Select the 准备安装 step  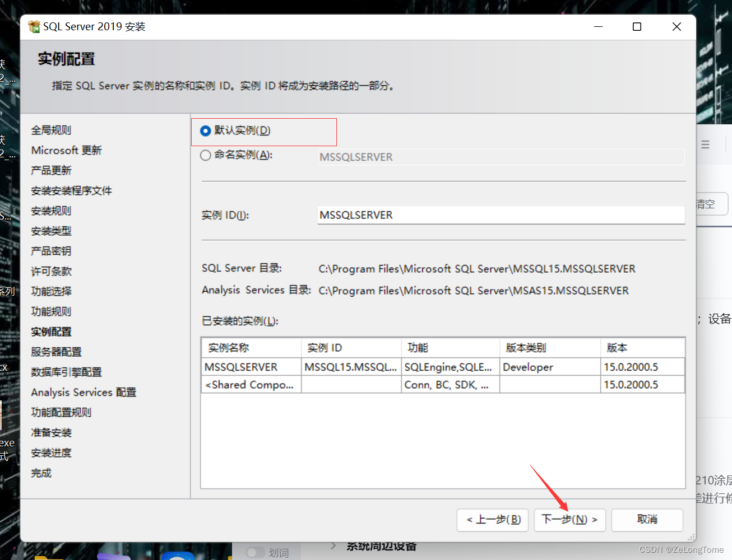tap(51, 432)
